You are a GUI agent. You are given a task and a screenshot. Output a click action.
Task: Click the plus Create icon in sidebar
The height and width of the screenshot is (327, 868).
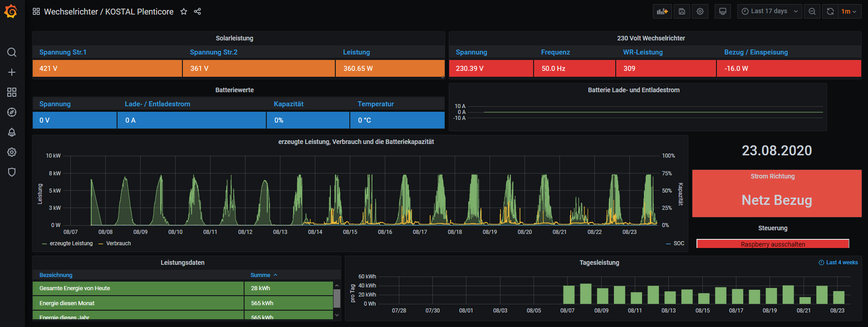tap(12, 72)
